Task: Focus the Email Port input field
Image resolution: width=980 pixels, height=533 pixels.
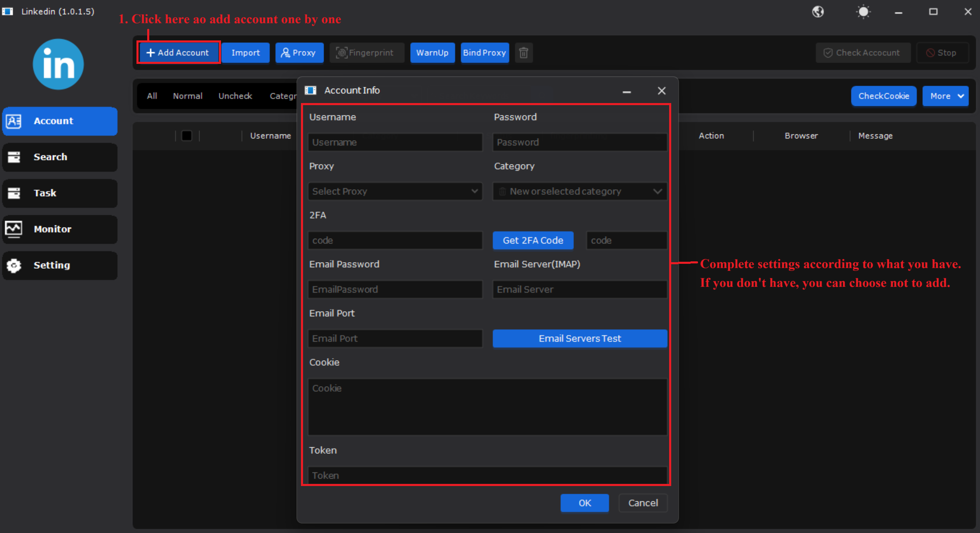Action: coord(395,338)
